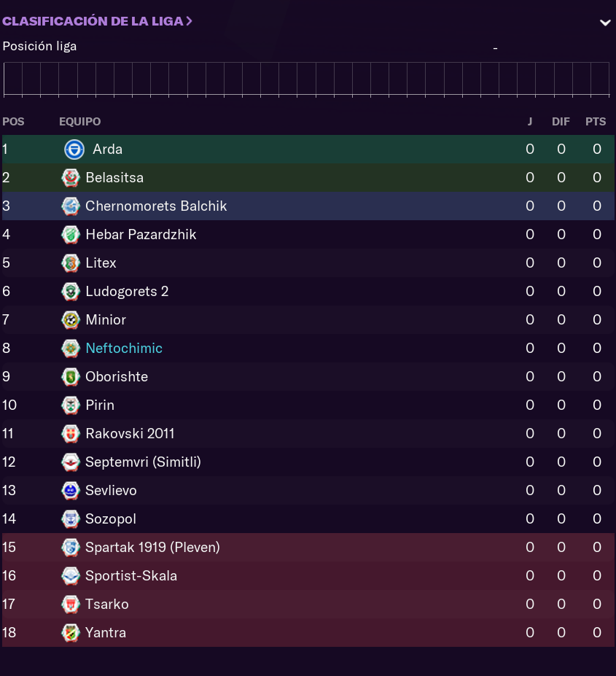
Task: Collapse the league table panel chevron
Action: [x=605, y=23]
